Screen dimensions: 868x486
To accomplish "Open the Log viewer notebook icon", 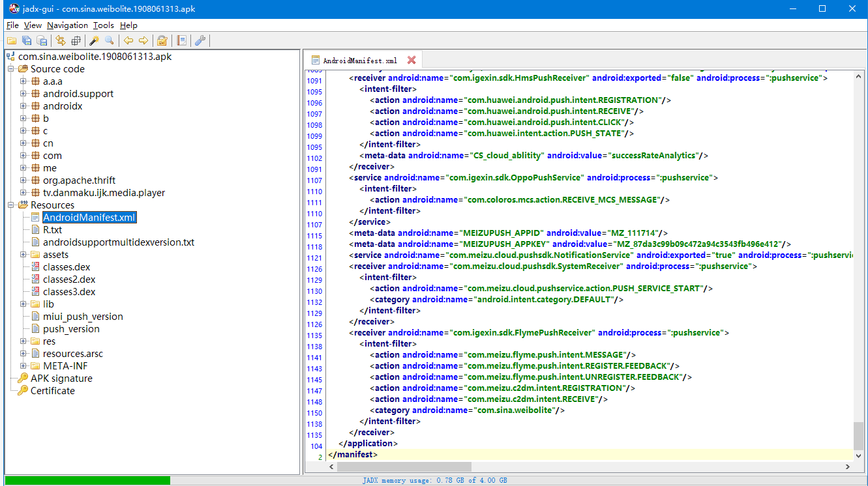I will click(181, 40).
